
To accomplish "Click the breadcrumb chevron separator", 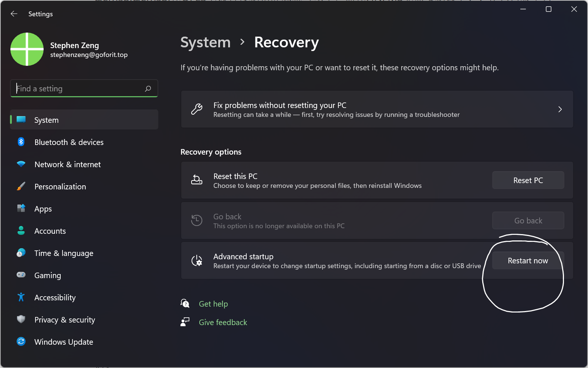I will pos(242,42).
